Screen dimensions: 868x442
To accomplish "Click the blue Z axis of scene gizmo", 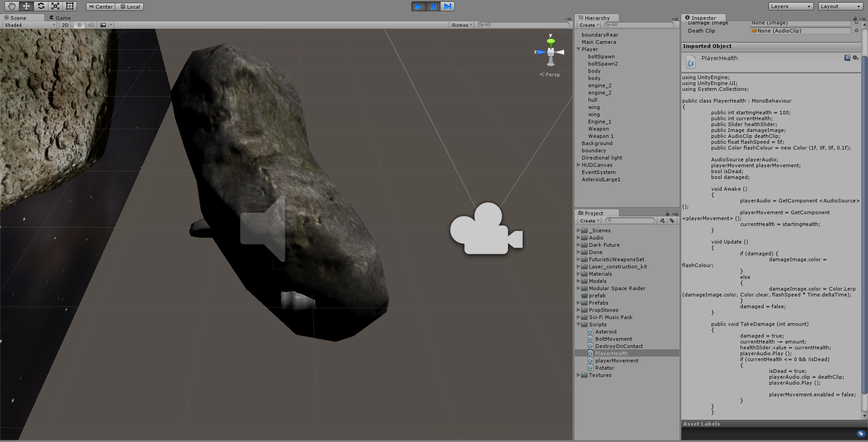I will coord(541,52).
